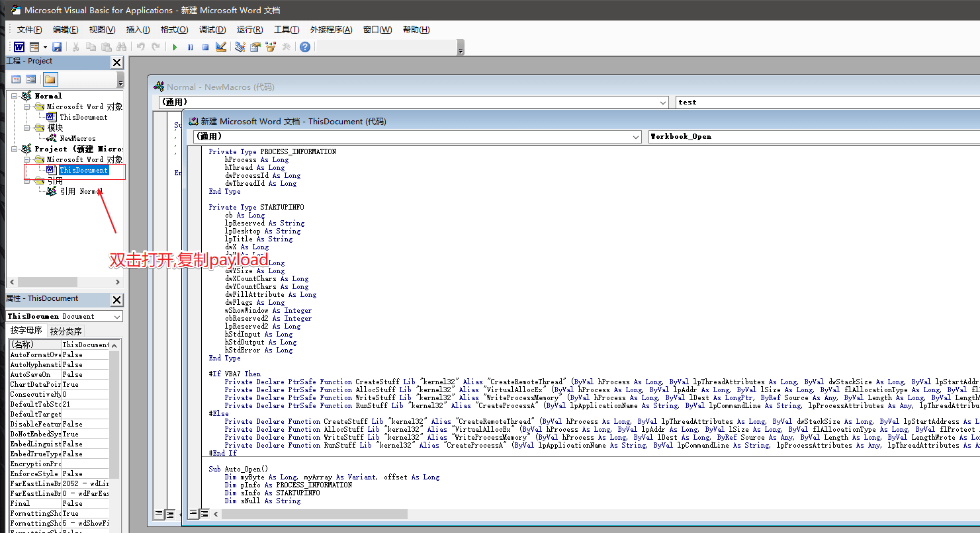
Task: Open the 调试(D) menu
Action: 212,30
